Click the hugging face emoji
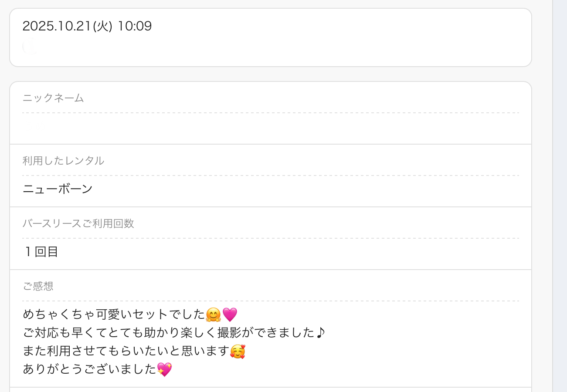Screen dimensions: 567x392 coord(213,314)
